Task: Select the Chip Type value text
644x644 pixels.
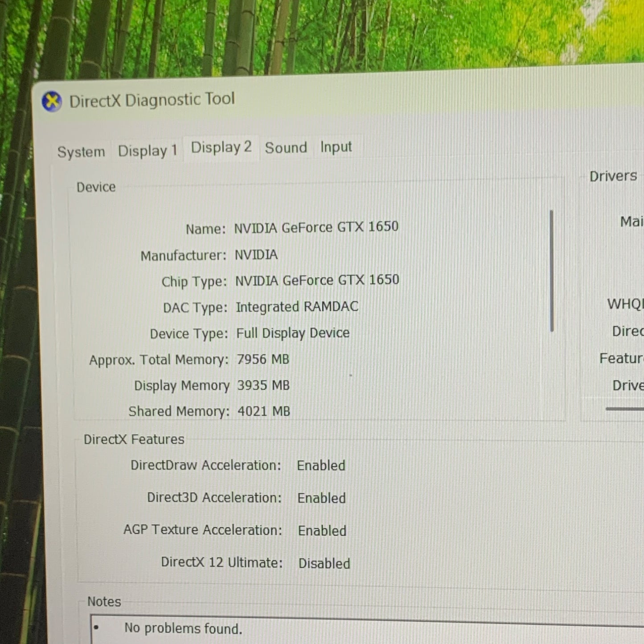Action: coord(317,280)
